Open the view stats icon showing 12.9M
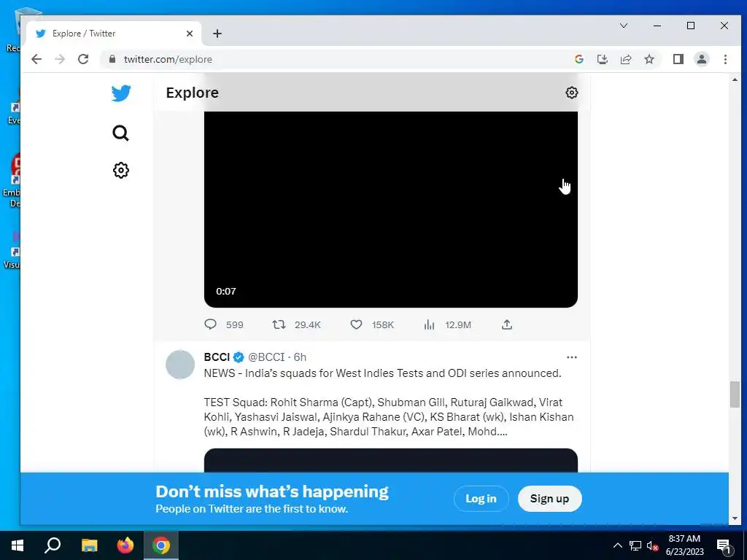747x560 pixels. 429,324
